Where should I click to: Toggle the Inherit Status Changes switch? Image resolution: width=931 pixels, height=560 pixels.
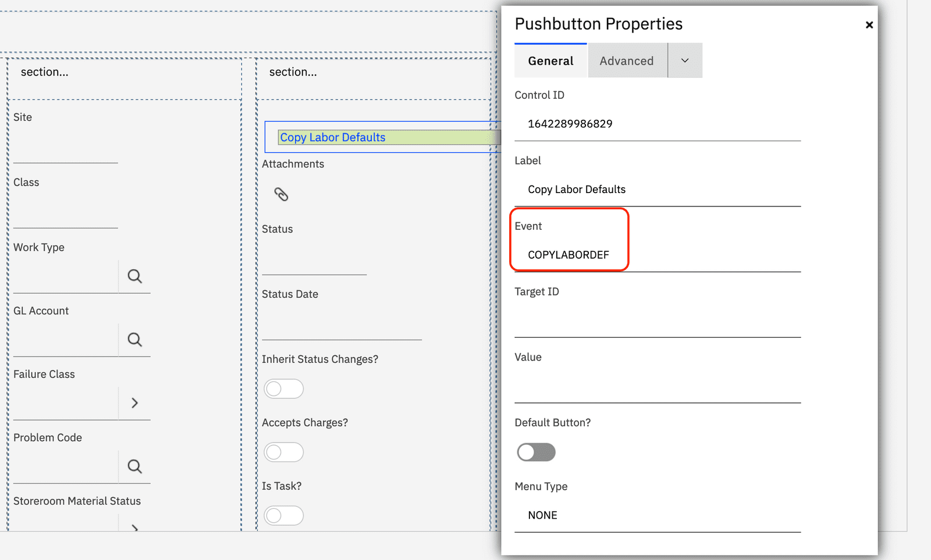coord(283,388)
